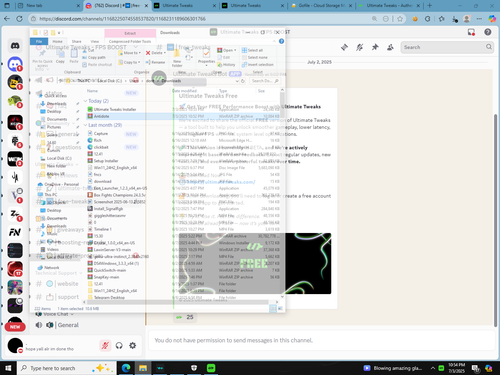The height and width of the screenshot is (375, 500).
Task: Click the Search Downloads field
Action: [x=264, y=81]
